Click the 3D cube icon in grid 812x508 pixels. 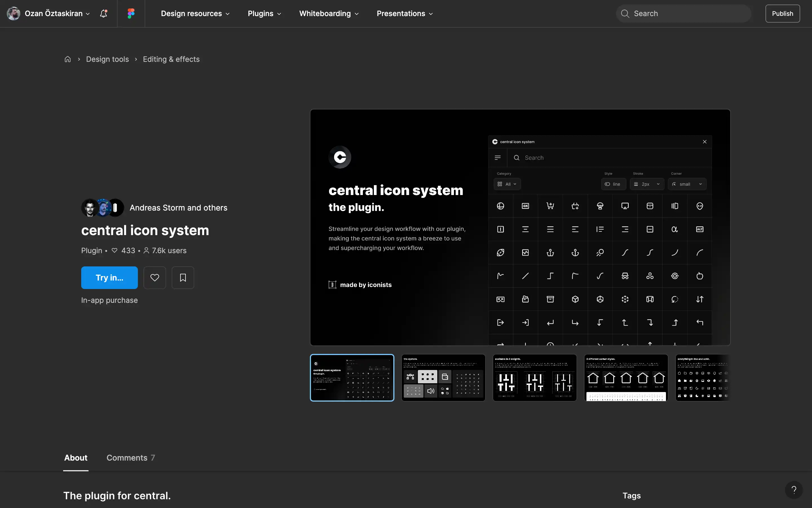point(575,299)
